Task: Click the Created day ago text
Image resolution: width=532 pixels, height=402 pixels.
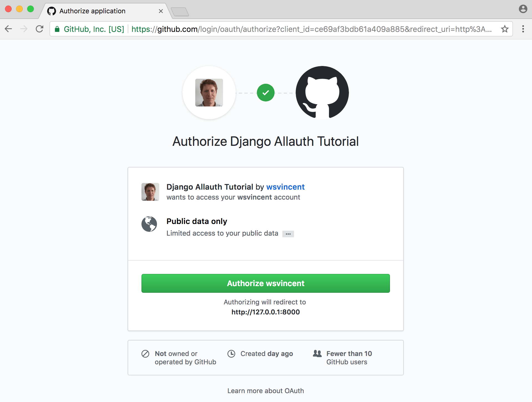Action: point(267,354)
